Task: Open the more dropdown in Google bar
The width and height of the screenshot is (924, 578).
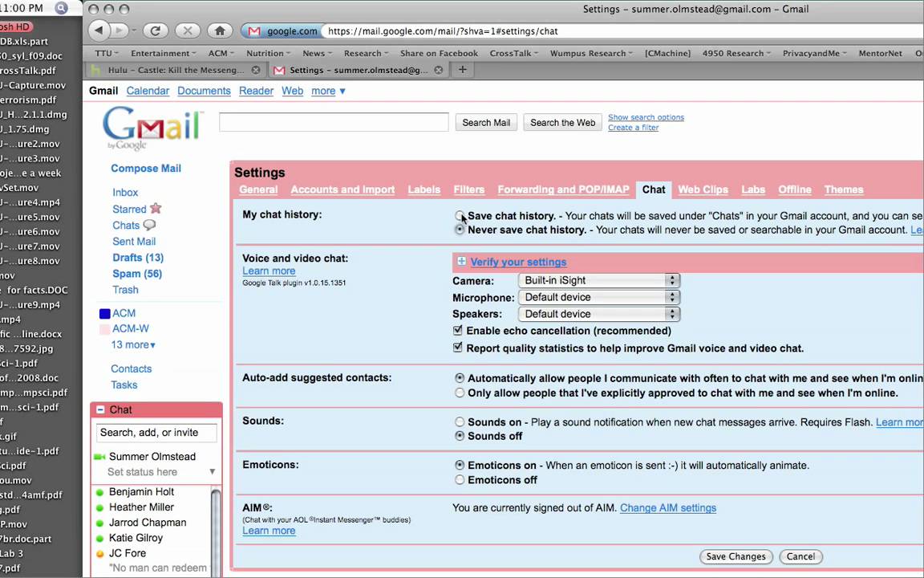Action: click(x=328, y=91)
